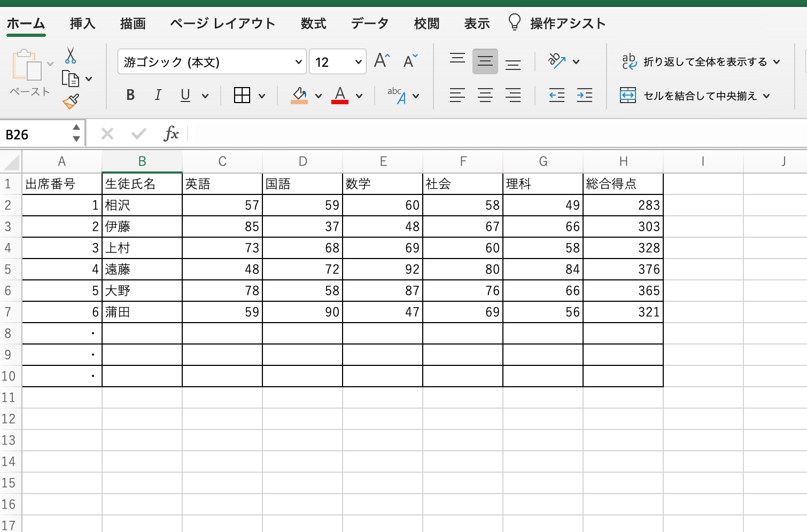
Task: Open the font size dropdown
Action: coord(358,62)
